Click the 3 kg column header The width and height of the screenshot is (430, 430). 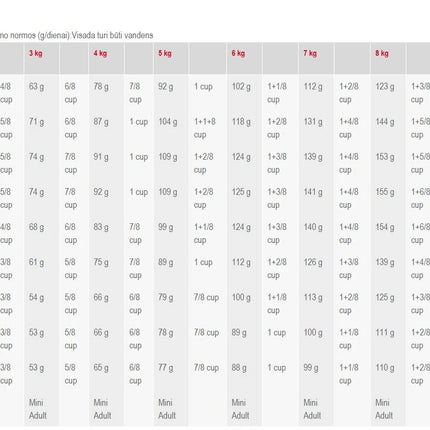pos(35,53)
